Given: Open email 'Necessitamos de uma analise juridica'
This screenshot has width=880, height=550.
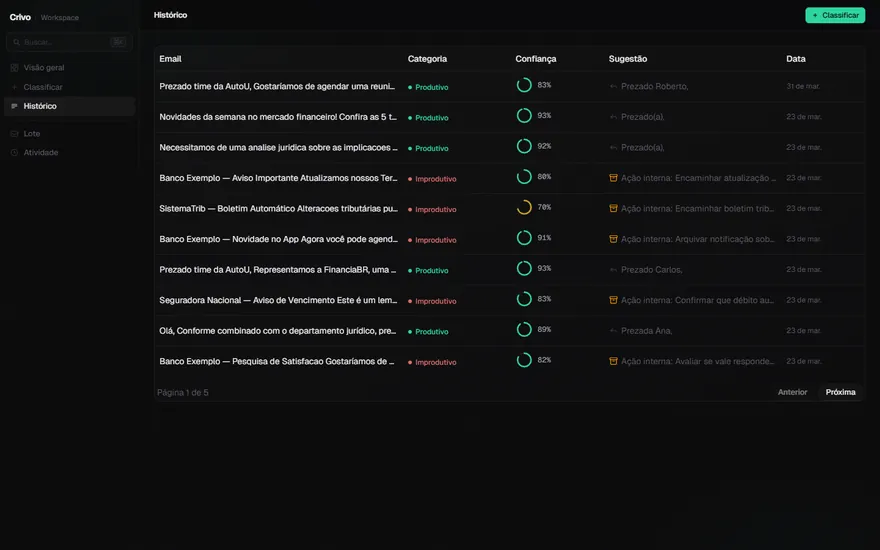Looking at the screenshot, I should [278, 148].
